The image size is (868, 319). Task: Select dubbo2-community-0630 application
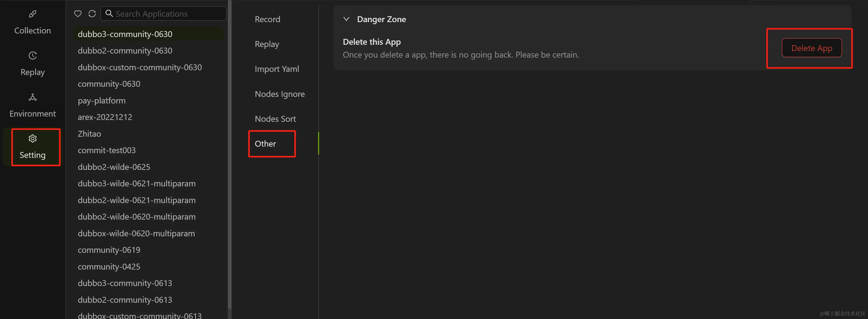pyautogui.click(x=125, y=51)
